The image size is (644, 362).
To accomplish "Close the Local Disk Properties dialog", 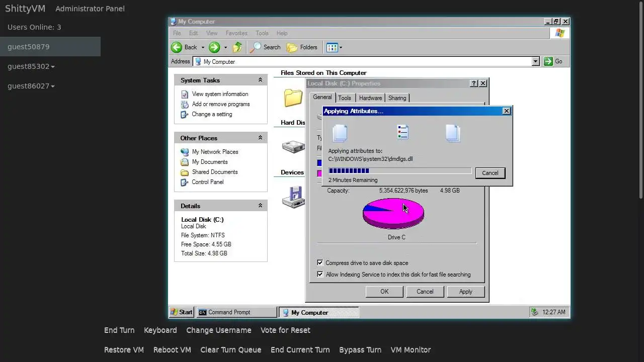I will point(483,83).
